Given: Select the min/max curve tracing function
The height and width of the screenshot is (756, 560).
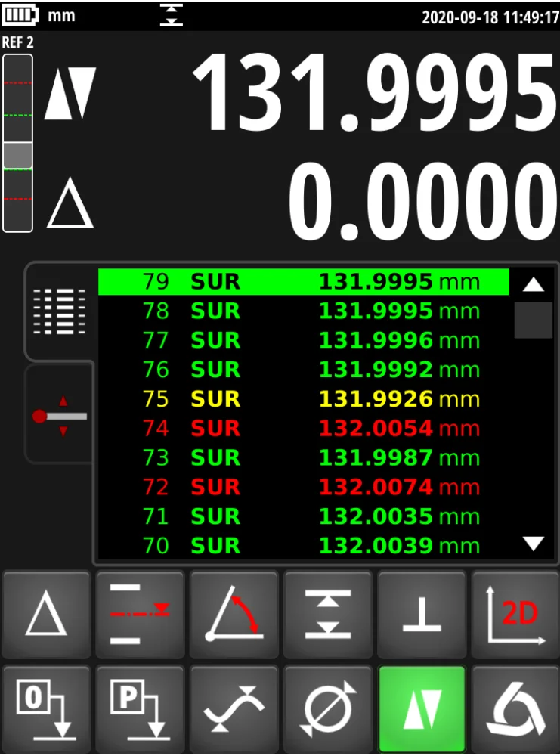Looking at the screenshot, I should coord(234,709).
